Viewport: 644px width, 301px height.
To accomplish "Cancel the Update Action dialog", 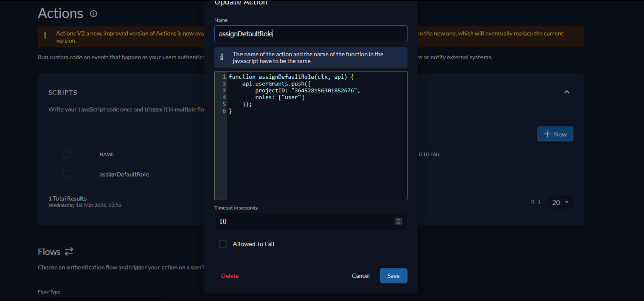I will (x=361, y=276).
